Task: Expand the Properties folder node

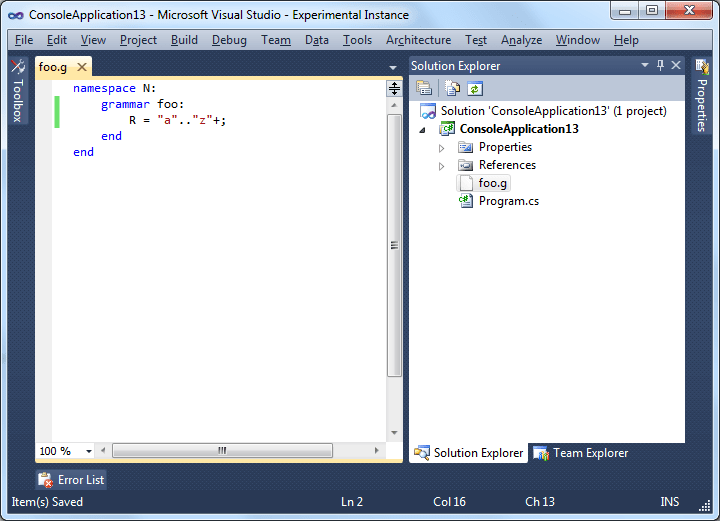Action: [441, 148]
